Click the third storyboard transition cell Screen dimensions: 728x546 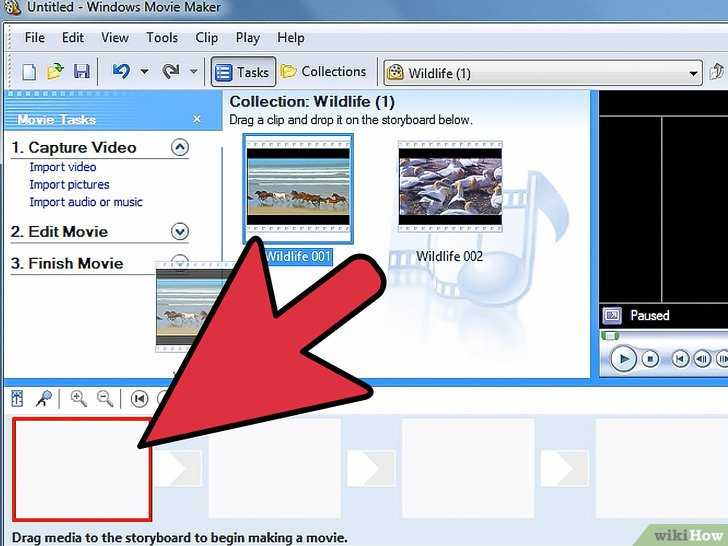click(565, 468)
